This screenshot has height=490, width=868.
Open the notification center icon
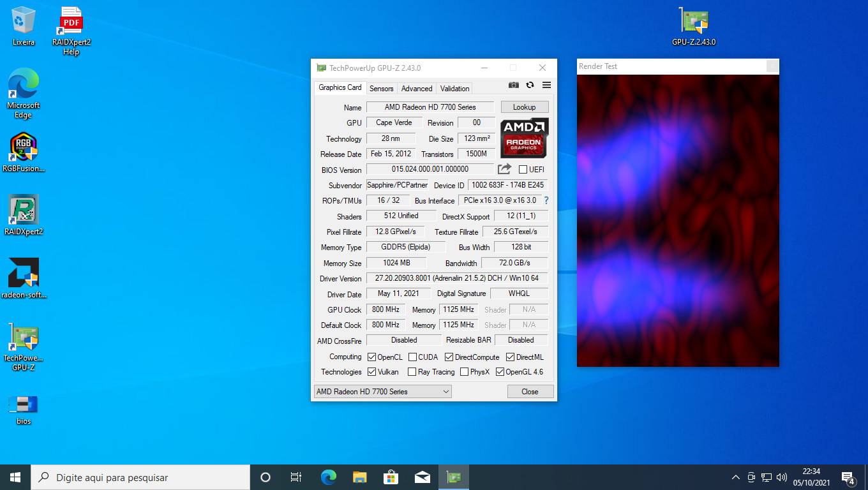click(848, 477)
